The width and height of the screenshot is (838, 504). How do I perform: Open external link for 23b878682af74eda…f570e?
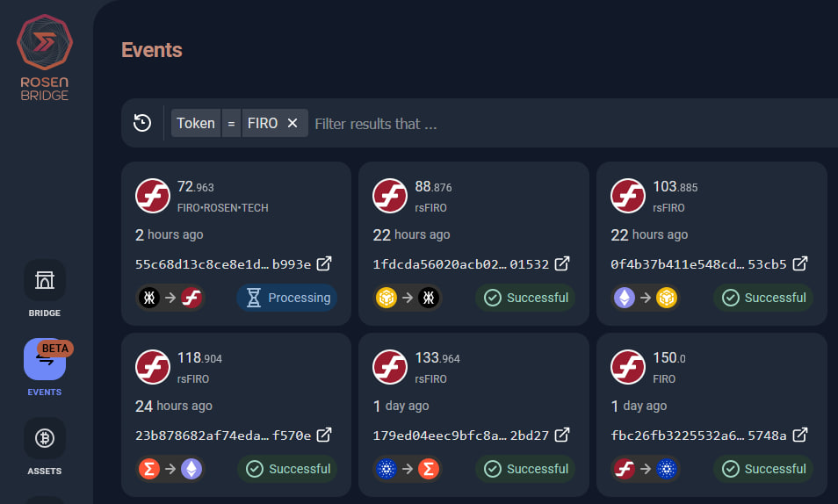click(x=324, y=435)
